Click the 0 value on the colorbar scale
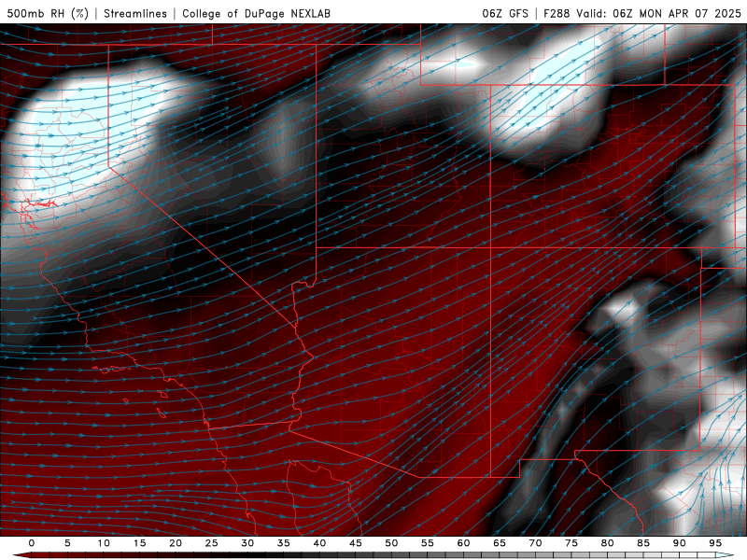Image resolution: width=747 pixels, height=560 pixels. point(32,543)
